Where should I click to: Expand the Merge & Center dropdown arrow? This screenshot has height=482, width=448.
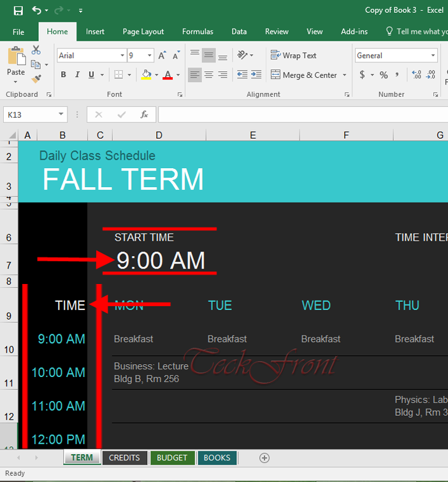pos(344,75)
